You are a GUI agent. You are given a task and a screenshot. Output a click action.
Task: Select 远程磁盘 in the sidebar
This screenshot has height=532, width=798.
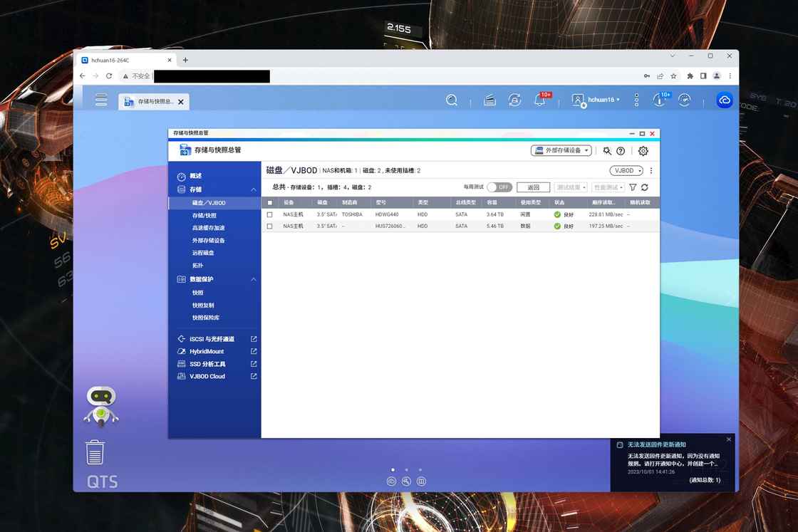[x=203, y=253]
